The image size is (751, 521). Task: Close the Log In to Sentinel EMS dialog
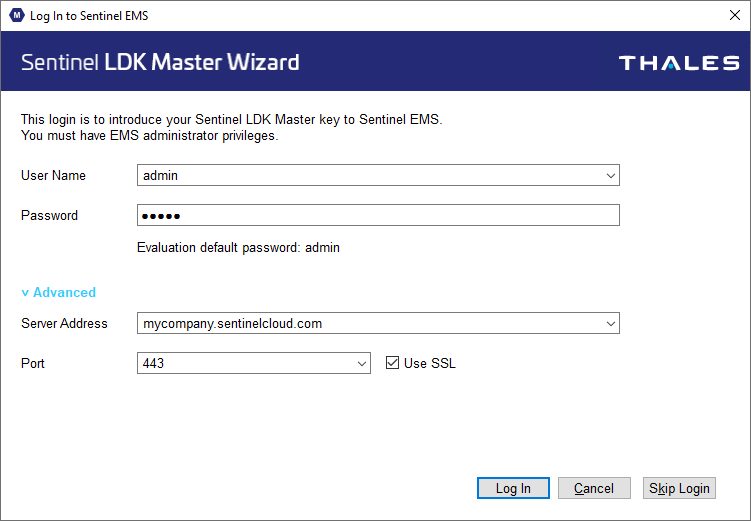click(735, 15)
